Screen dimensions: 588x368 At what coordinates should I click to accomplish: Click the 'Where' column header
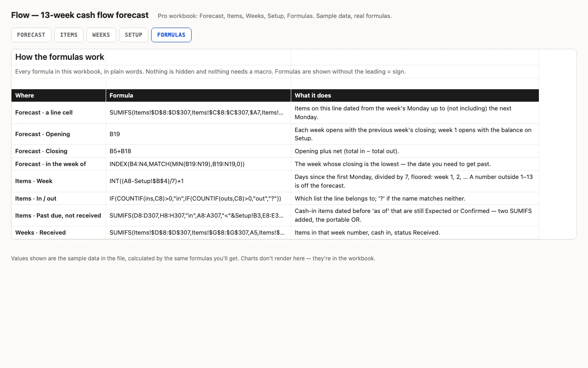(59, 95)
